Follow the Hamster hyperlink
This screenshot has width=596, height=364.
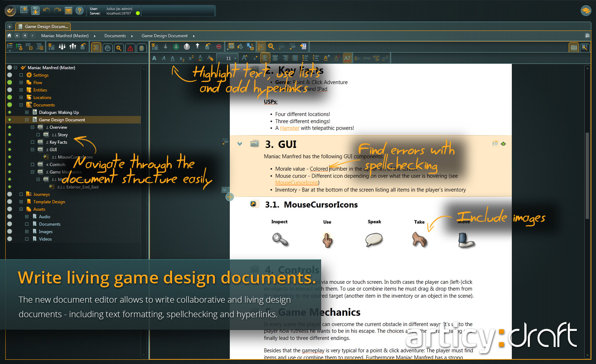(289, 128)
